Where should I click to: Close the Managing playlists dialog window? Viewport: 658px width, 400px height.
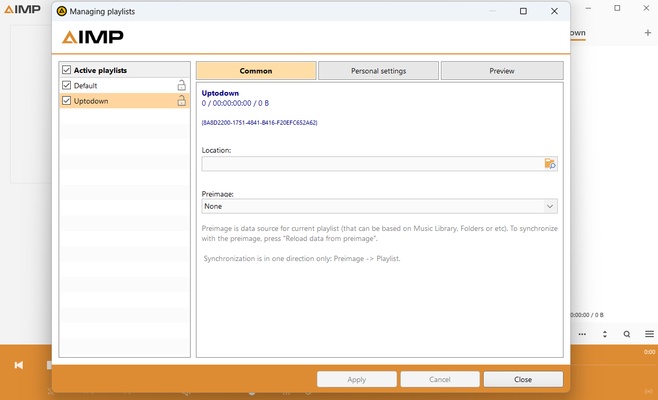click(x=554, y=11)
